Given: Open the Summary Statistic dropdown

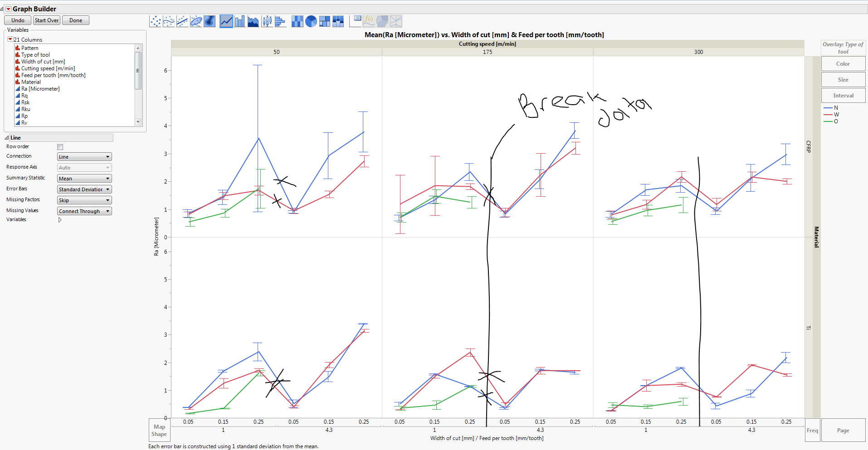Looking at the screenshot, I should point(84,178).
